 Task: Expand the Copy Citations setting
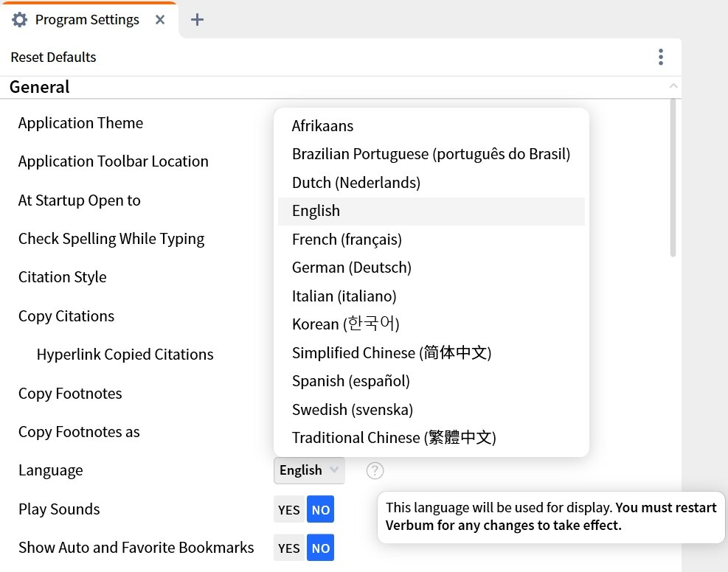pos(66,315)
